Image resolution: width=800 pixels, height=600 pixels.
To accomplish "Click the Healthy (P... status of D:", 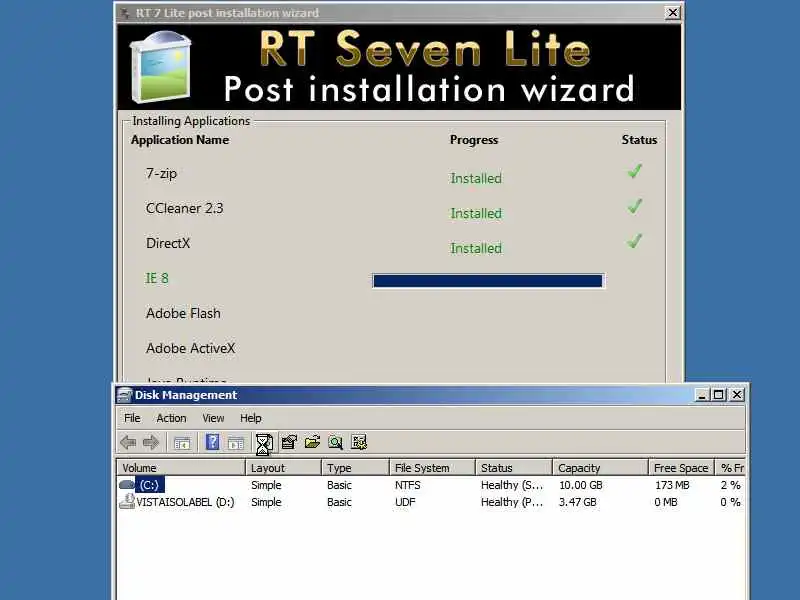I will pos(512,502).
